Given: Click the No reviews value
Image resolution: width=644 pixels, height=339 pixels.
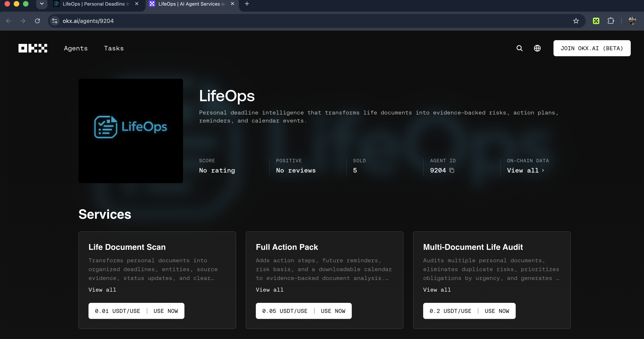Looking at the screenshot, I should point(296,170).
